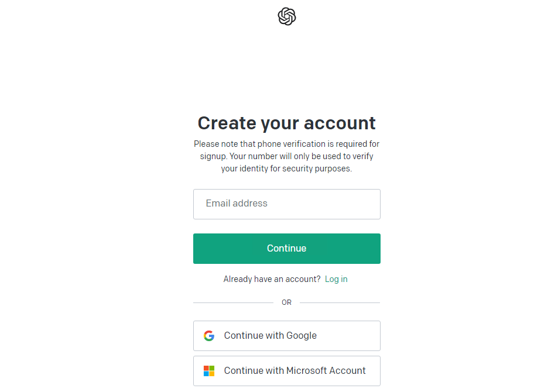Viewport: 541px width, 392px height.
Task: Click the words Microsoft Account in the button
Action: click(x=326, y=370)
